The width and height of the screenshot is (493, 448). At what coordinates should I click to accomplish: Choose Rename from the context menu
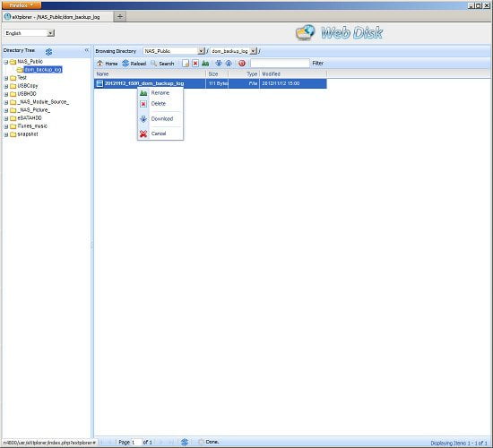coord(160,93)
